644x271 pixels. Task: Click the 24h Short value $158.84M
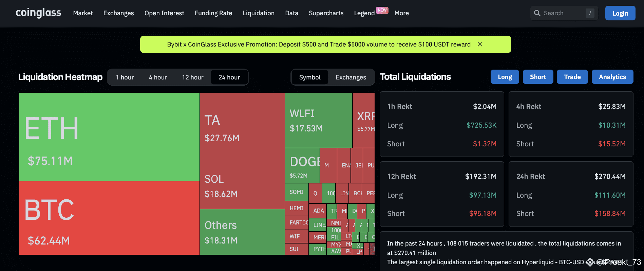click(610, 214)
